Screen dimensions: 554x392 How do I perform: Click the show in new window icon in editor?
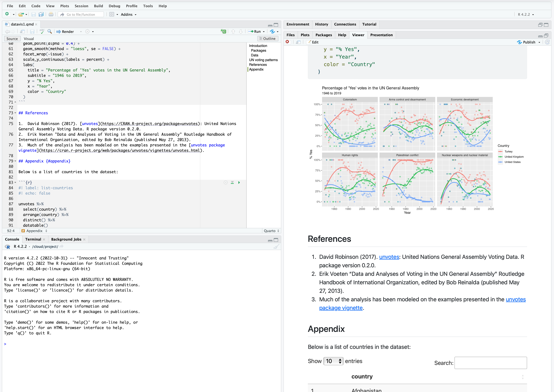click(x=22, y=32)
